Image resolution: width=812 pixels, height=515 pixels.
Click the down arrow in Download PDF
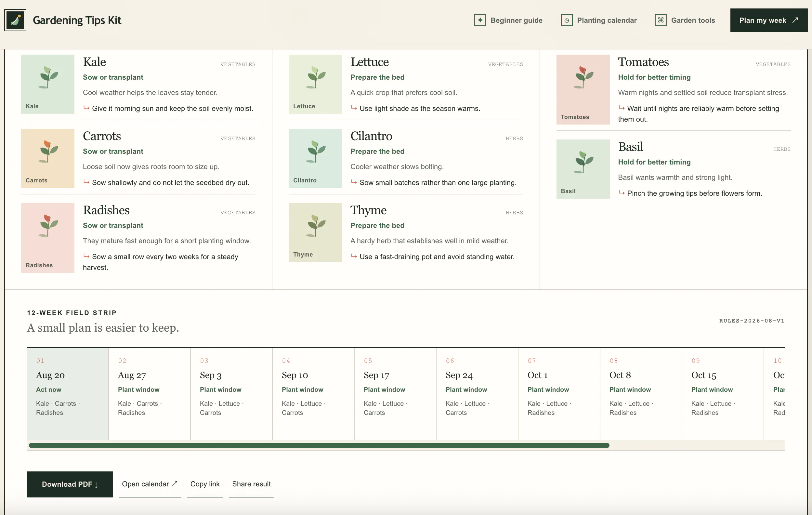[96, 485]
